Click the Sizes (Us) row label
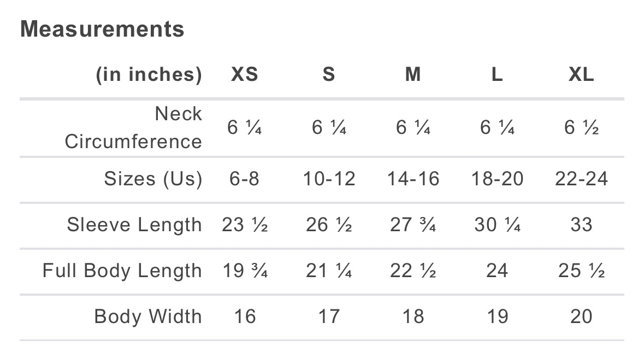644x346 pixels. (x=153, y=179)
